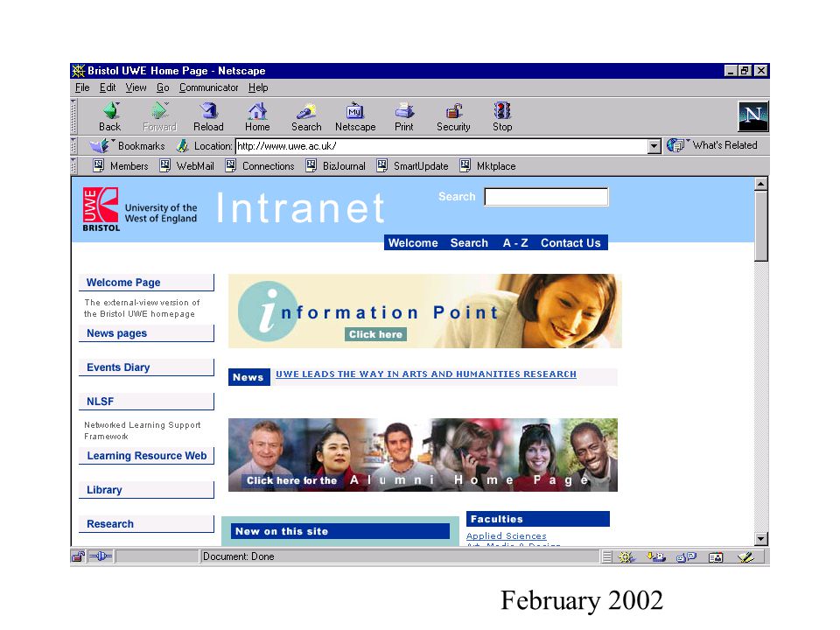Open the BizJournal personal toolbar link
Screen dimensions: 840x630
tap(336, 166)
